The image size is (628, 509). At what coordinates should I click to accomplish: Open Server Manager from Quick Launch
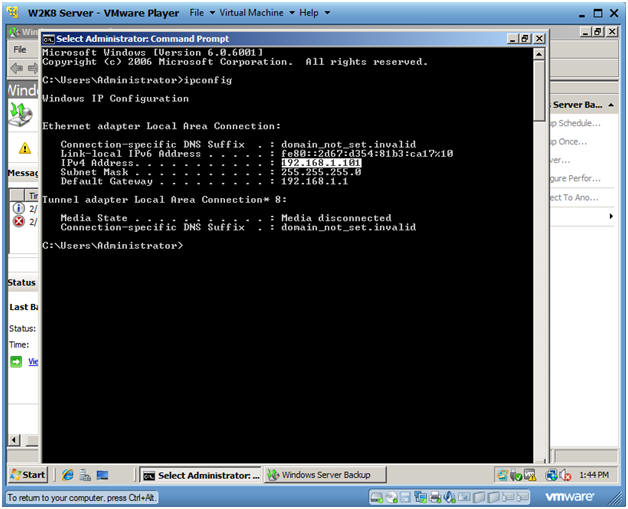[85, 475]
